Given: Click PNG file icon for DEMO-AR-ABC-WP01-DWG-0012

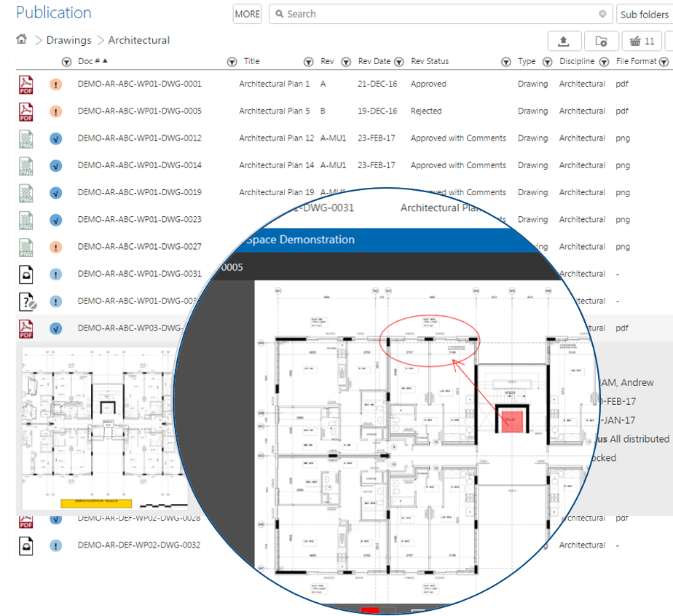Looking at the screenshot, I should 26,138.
